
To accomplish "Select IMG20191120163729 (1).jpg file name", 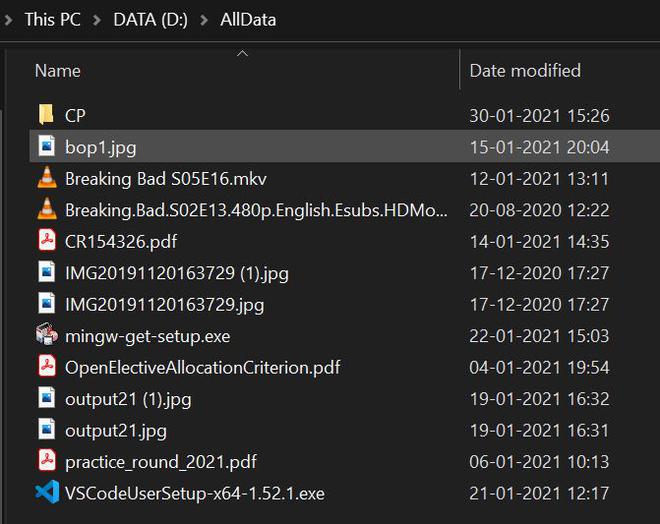I will tap(177, 273).
